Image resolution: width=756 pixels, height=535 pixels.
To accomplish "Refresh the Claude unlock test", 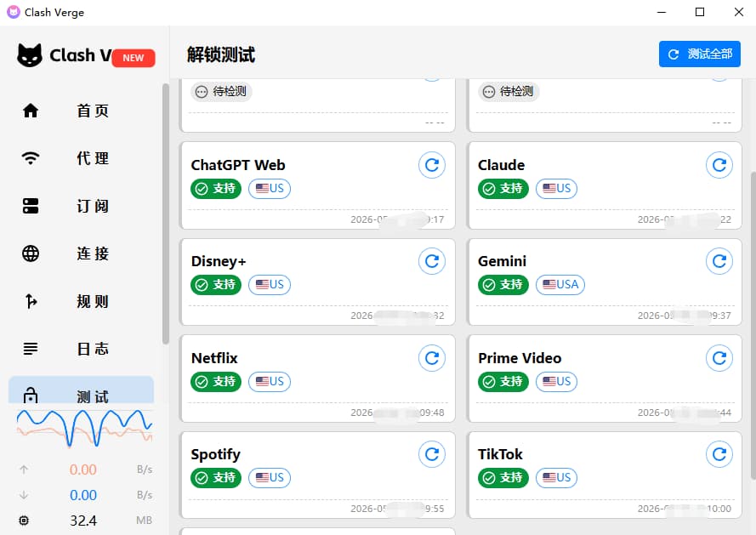I will click(719, 165).
